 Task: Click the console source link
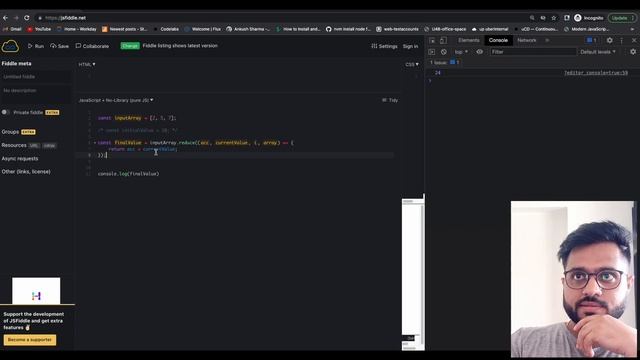(596, 73)
